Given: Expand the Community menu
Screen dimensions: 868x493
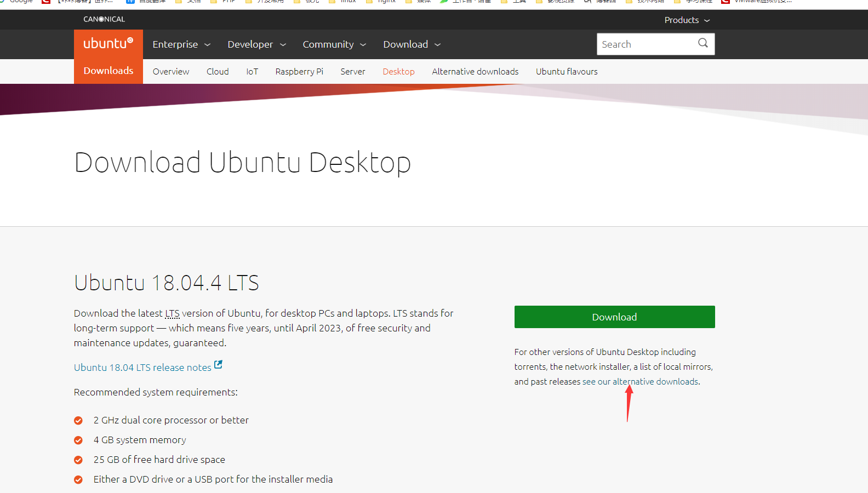Looking at the screenshot, I should tap(334, 44).
